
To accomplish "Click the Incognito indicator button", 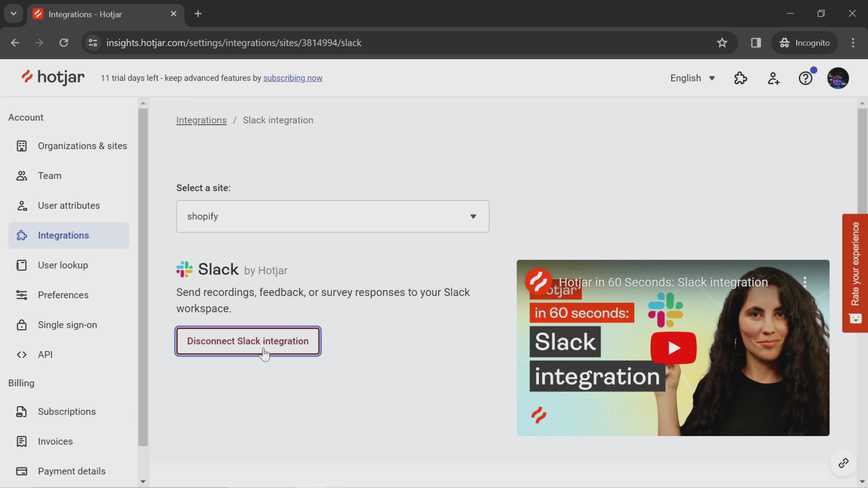I will coord(804,43).
